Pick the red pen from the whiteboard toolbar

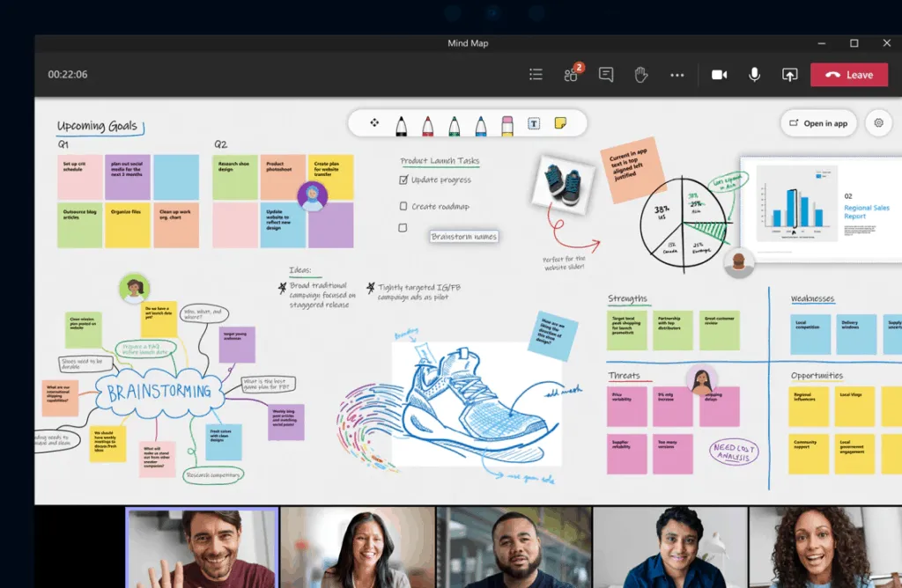(427, 123)
